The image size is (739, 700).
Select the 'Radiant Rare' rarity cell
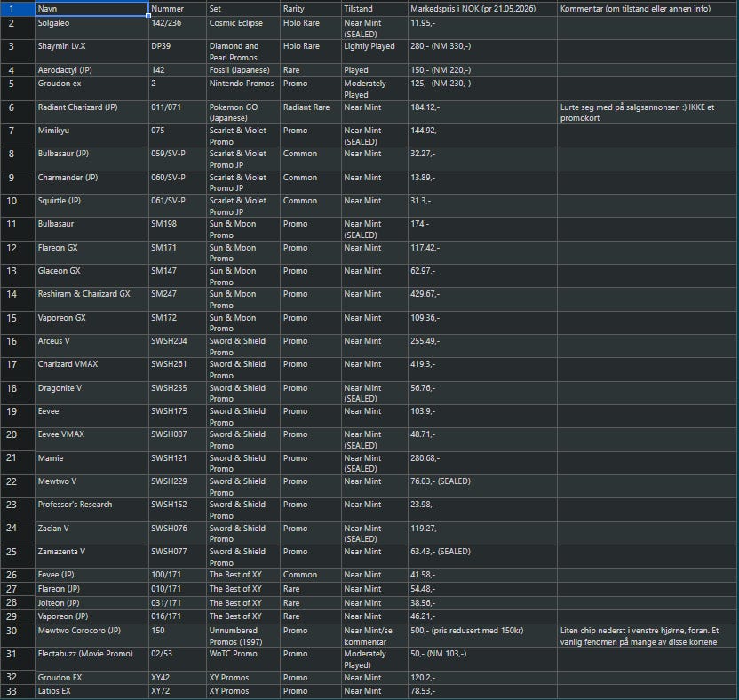[x=311, y=112]
